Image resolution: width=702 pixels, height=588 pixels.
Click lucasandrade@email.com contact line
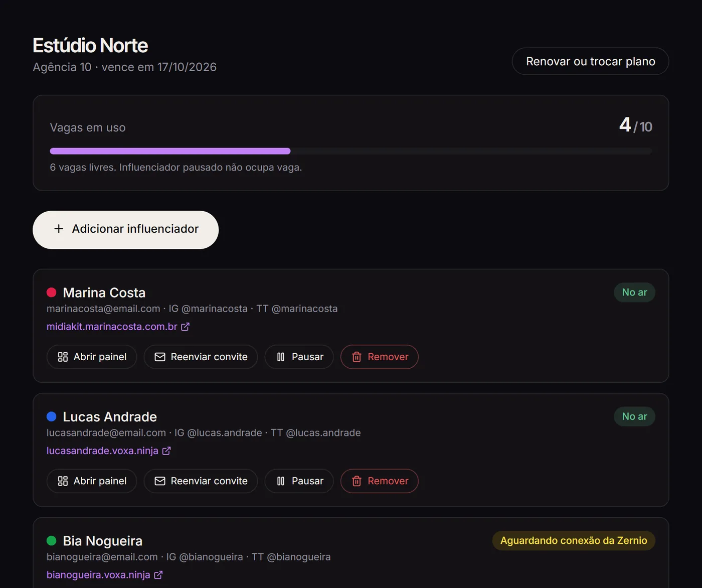coord(204,432)
